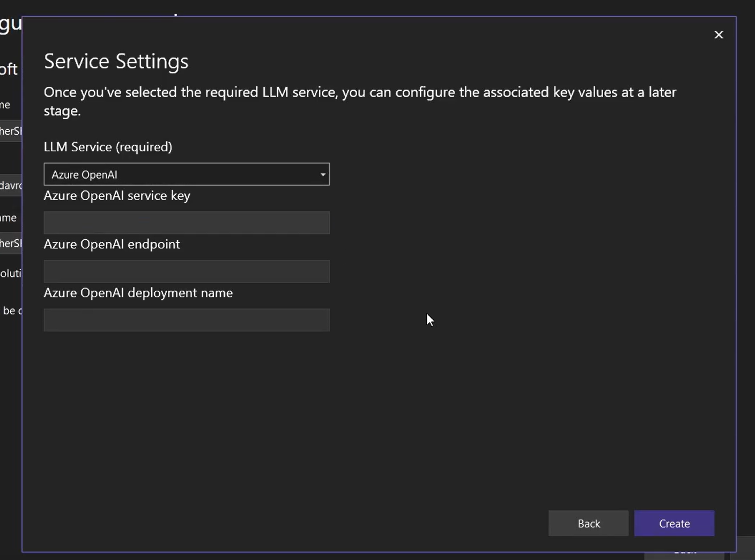The image size is (755, 560).
Task: Click the background "oluti" text at left
Action: (x=10, y=274)
